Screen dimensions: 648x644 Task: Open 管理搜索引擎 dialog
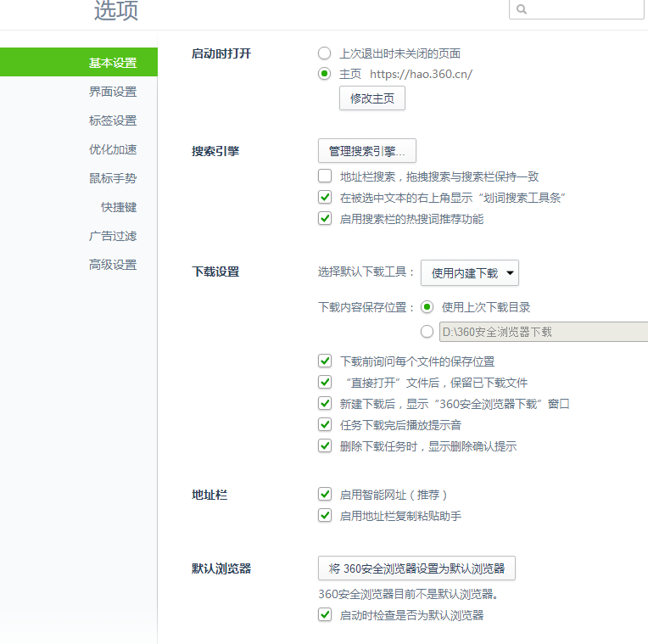pyautogui.click(x=367, y=151)
